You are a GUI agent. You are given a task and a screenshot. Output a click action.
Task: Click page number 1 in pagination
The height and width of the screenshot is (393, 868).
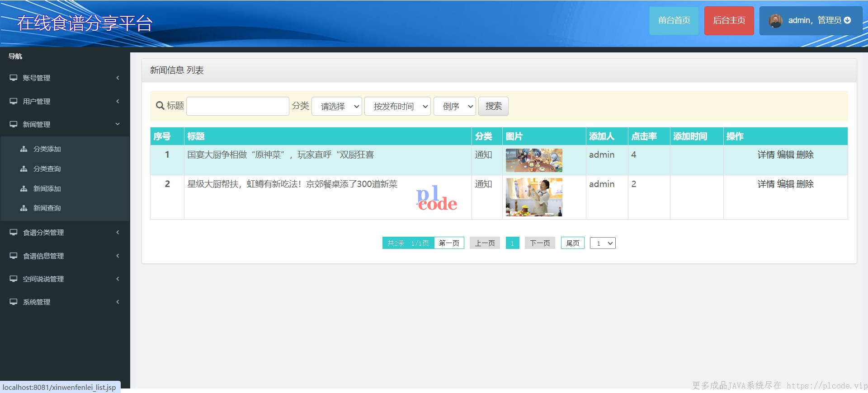(x=512, y=243)
